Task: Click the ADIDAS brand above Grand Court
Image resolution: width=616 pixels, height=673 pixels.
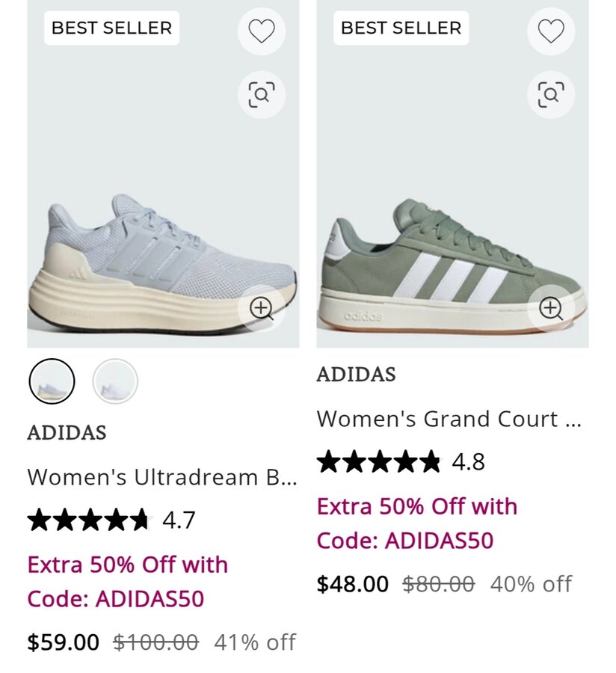Action: coord(356,375)
